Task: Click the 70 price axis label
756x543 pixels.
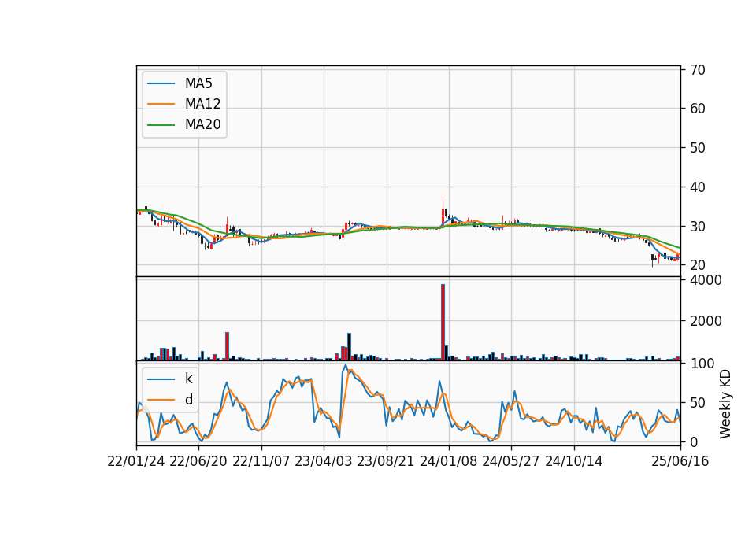Action: 698,70
